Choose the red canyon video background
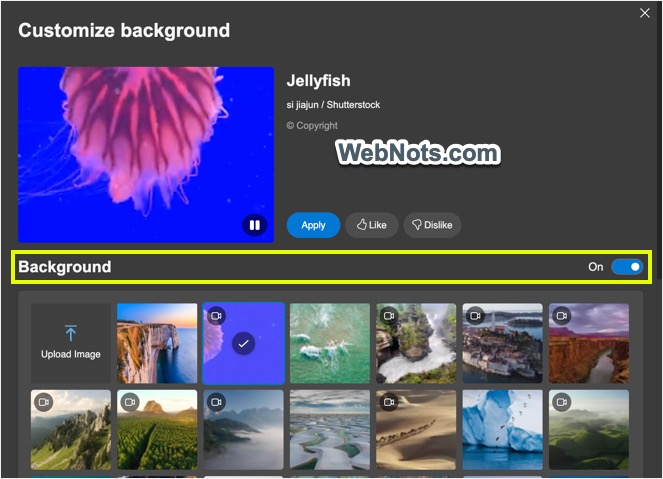The height and width of the screenshot is (479, 663). [589, 343]
